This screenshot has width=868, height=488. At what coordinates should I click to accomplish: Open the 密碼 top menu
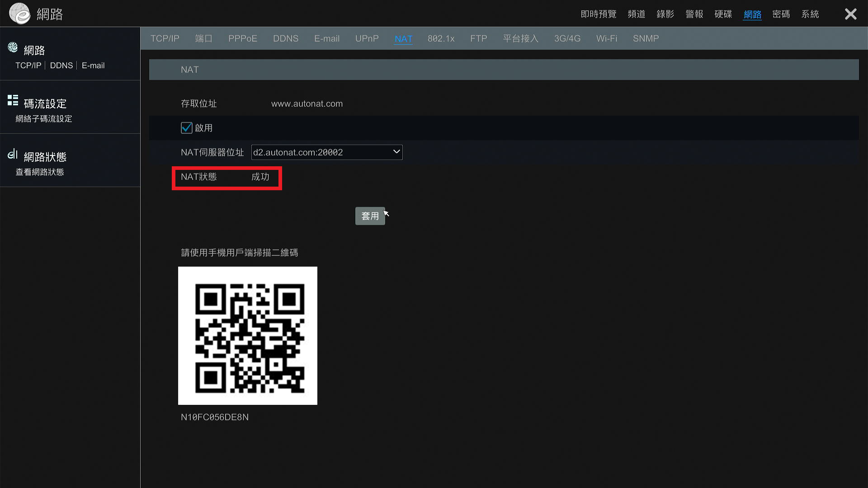[781, 14]
